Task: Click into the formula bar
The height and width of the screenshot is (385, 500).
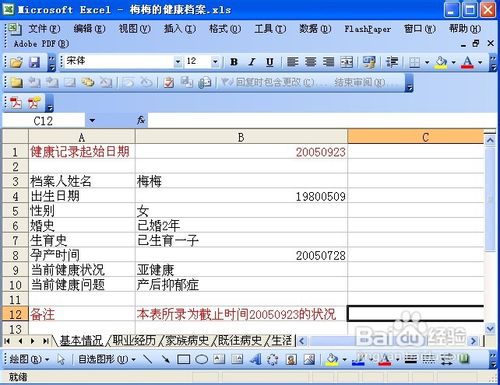Action: (x=322, y=120)
